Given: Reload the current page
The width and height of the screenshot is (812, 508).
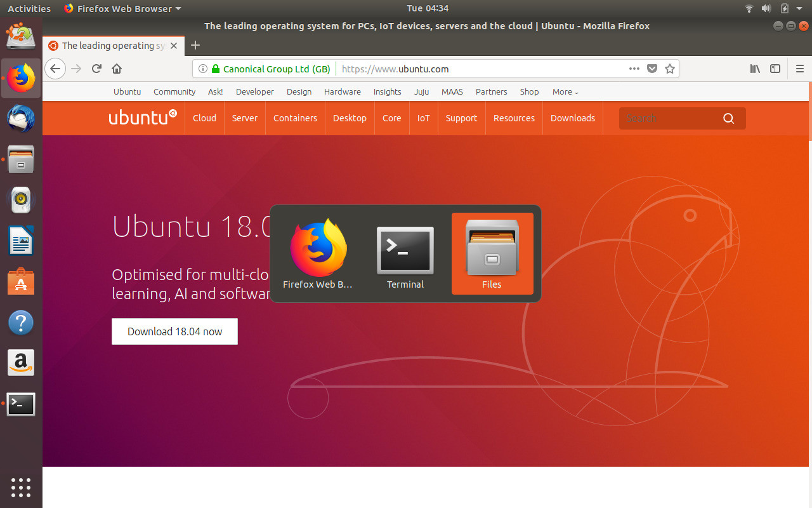Looking at the screenshot, I should [97, 69].
